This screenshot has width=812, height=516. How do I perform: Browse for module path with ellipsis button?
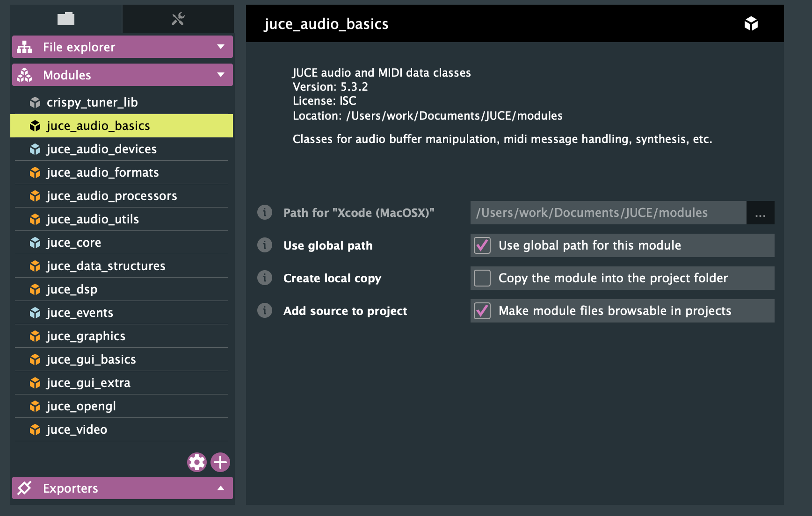tap(761, 213)
